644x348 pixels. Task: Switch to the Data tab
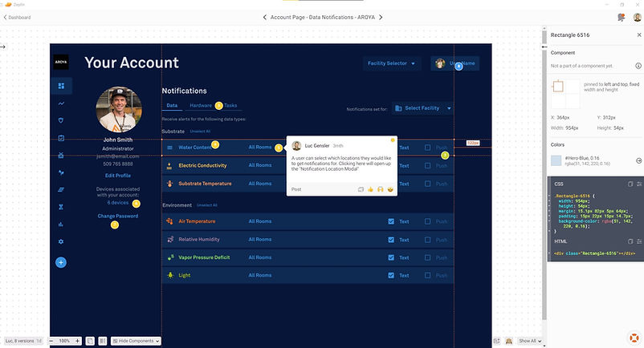(x=172, y=105)
